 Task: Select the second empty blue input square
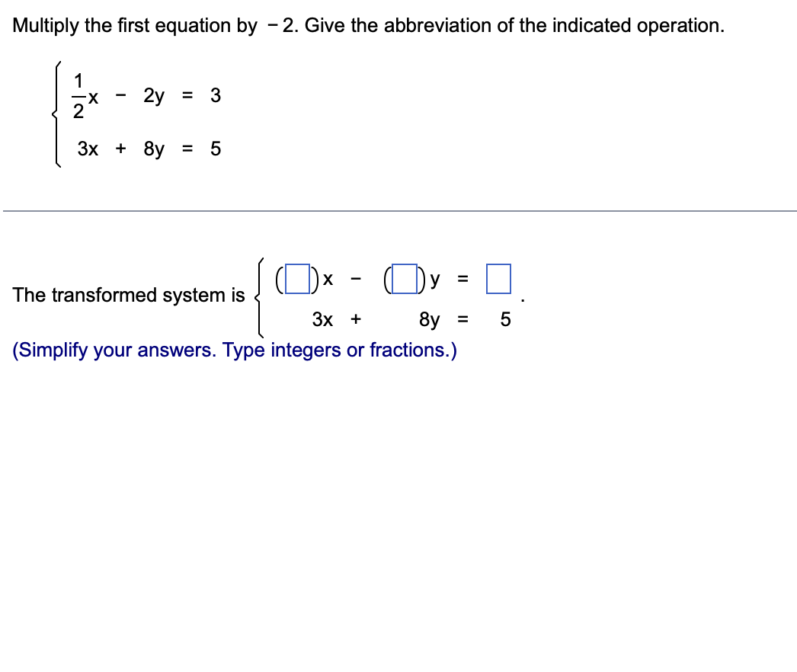click(x=404, y=278)
